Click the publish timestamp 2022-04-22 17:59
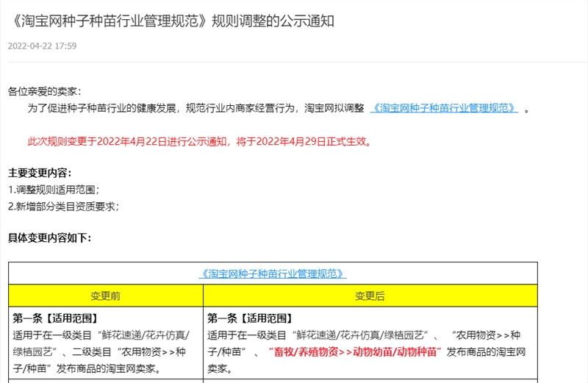This screenshot has height=383, width=588. click(x=42, y=46)
